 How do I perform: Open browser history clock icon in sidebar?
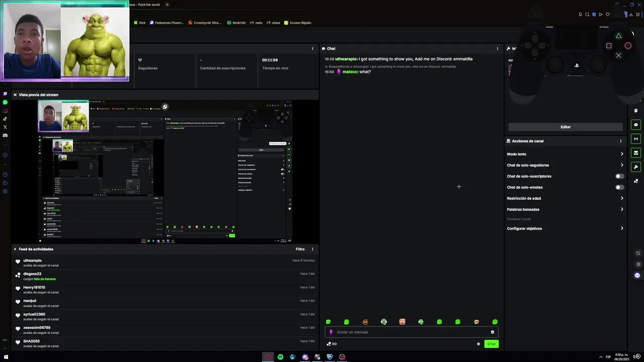point(5,174)
